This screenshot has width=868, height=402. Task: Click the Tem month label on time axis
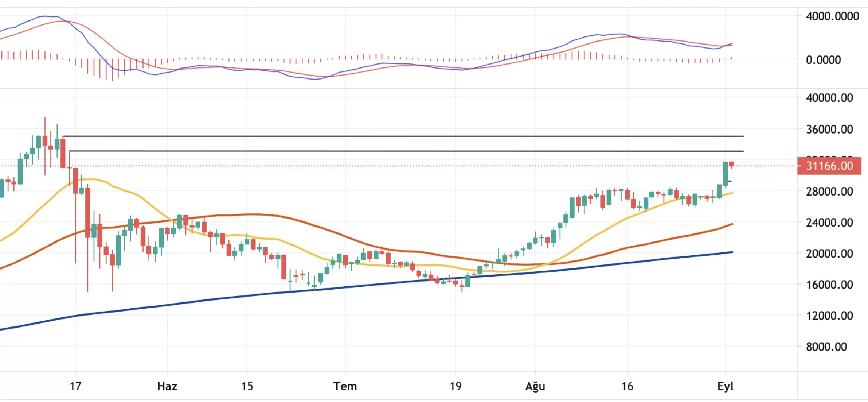pos(345,386)
